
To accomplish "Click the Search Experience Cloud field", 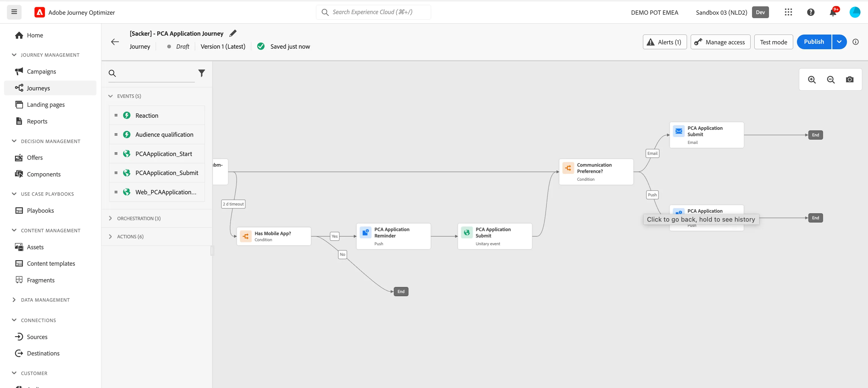I will (373, 12).
